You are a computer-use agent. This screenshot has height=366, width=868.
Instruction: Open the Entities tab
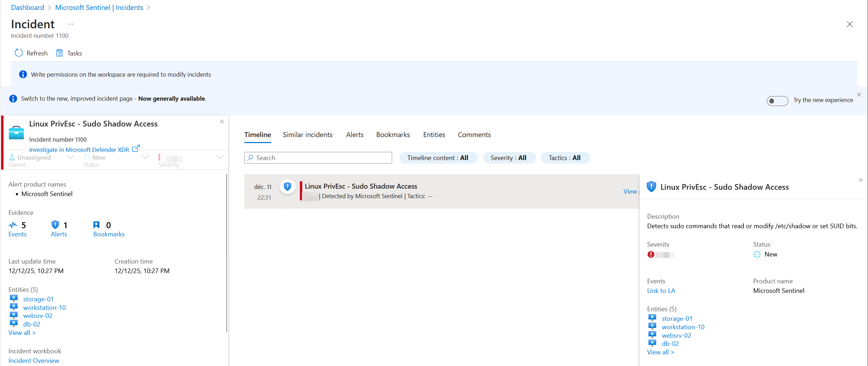coord(434,135)
